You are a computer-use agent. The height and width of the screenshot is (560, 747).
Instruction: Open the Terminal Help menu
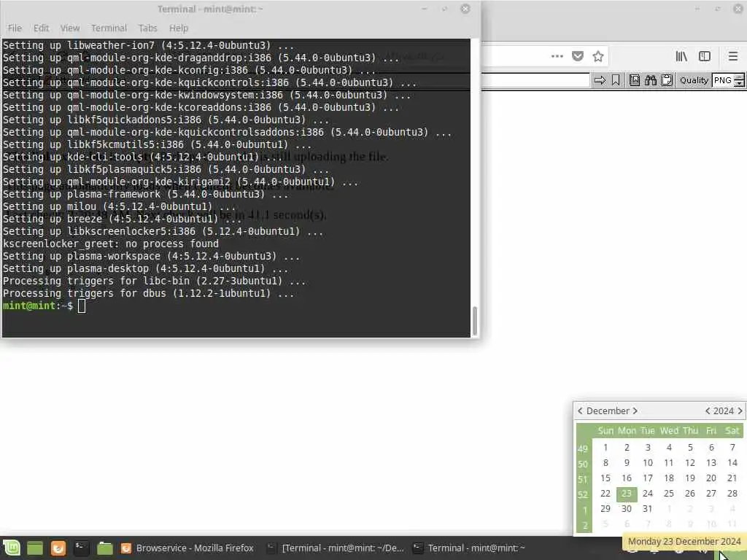pos(179,28)
